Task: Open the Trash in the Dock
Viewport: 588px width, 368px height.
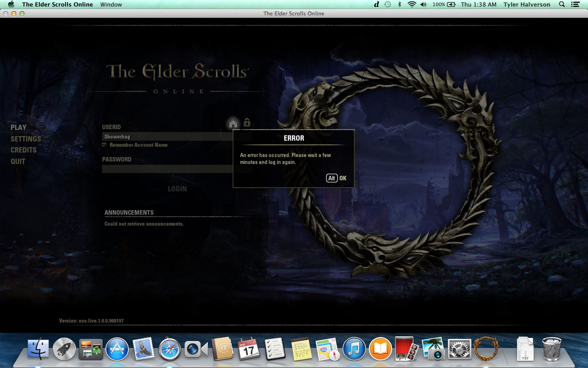Action: click(x=552, y=349)
